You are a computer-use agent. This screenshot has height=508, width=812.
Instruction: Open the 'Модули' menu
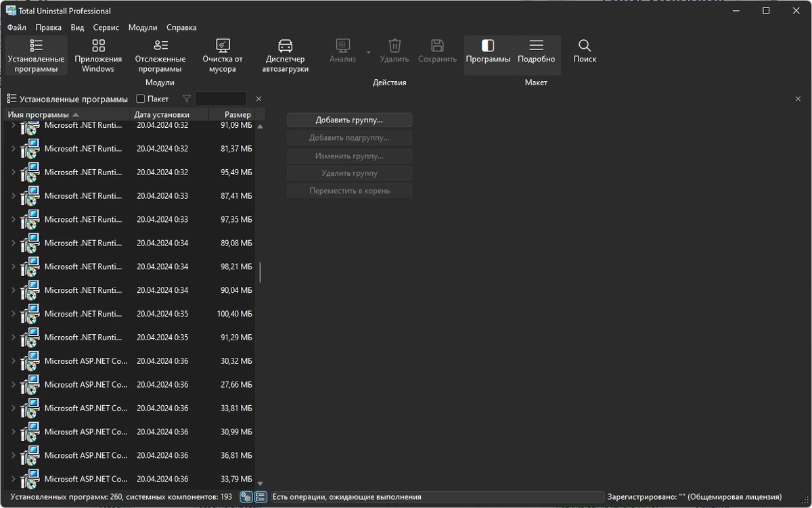143,28
